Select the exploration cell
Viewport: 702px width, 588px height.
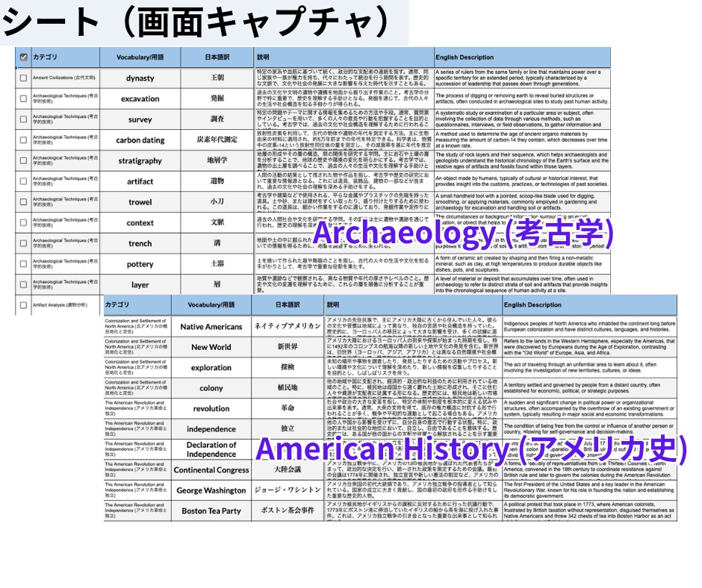(211, 367)
